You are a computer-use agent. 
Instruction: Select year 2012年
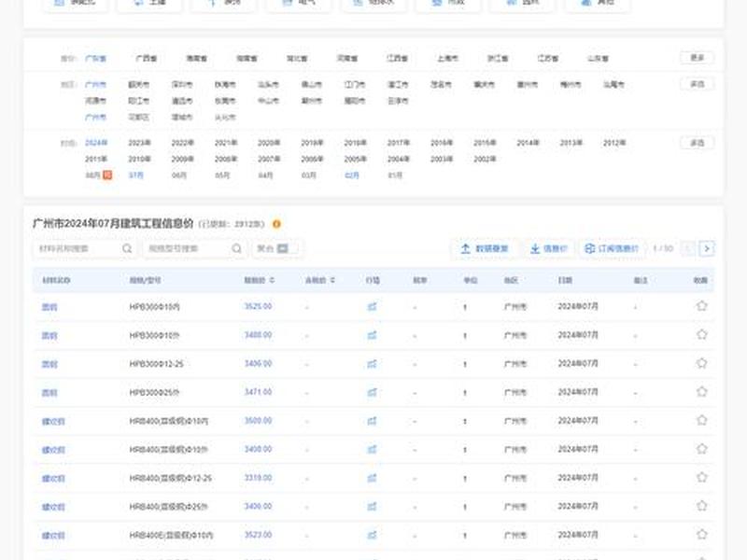point(614,143)
